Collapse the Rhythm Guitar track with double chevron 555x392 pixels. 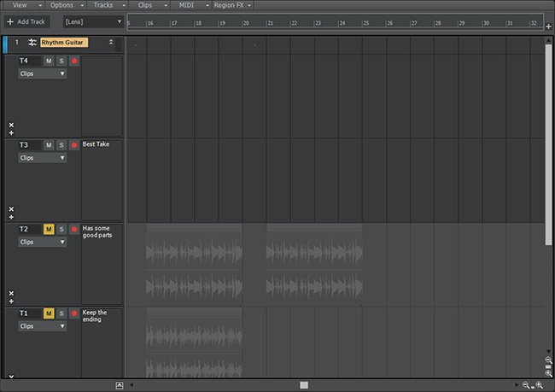click(x=111, y=42)
